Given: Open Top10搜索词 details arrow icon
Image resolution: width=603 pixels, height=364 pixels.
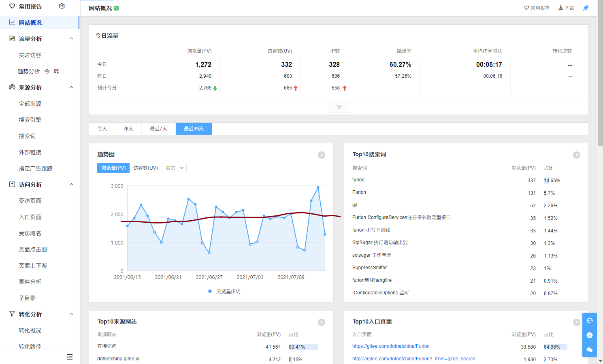Looking at the screenshot, I should pyautogui.click(x=577, y=155).
